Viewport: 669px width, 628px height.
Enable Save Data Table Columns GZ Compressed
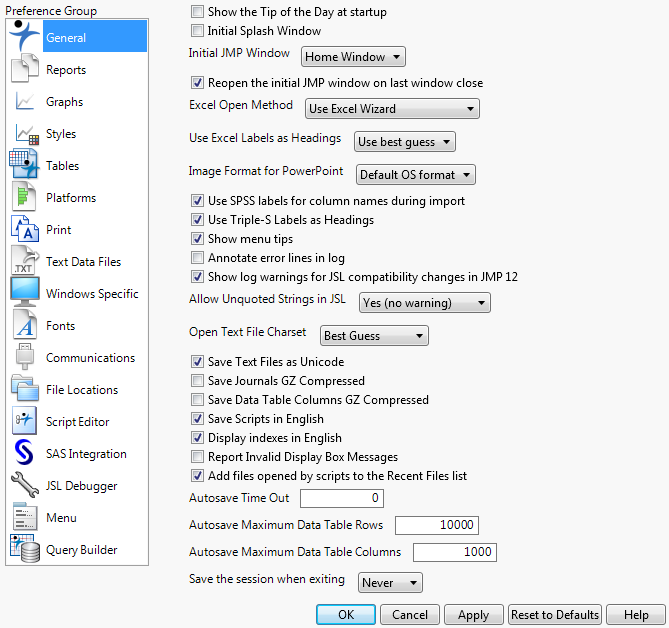click(x=197, y=400)
